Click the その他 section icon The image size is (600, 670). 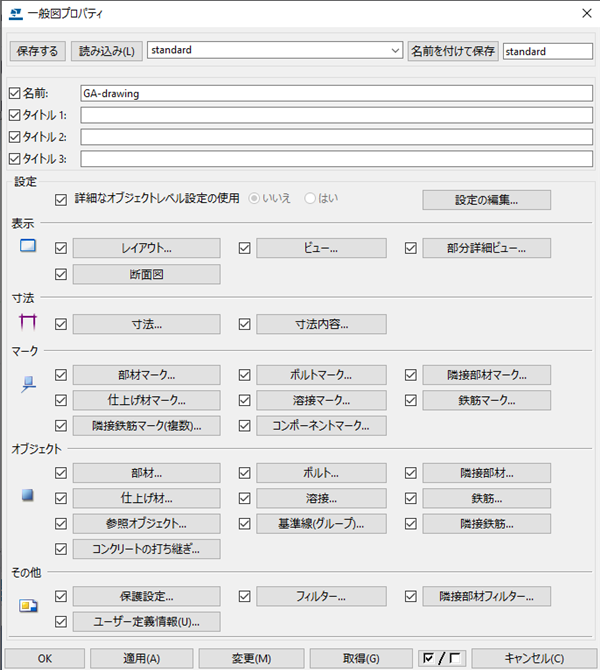(x=28, y=606)
